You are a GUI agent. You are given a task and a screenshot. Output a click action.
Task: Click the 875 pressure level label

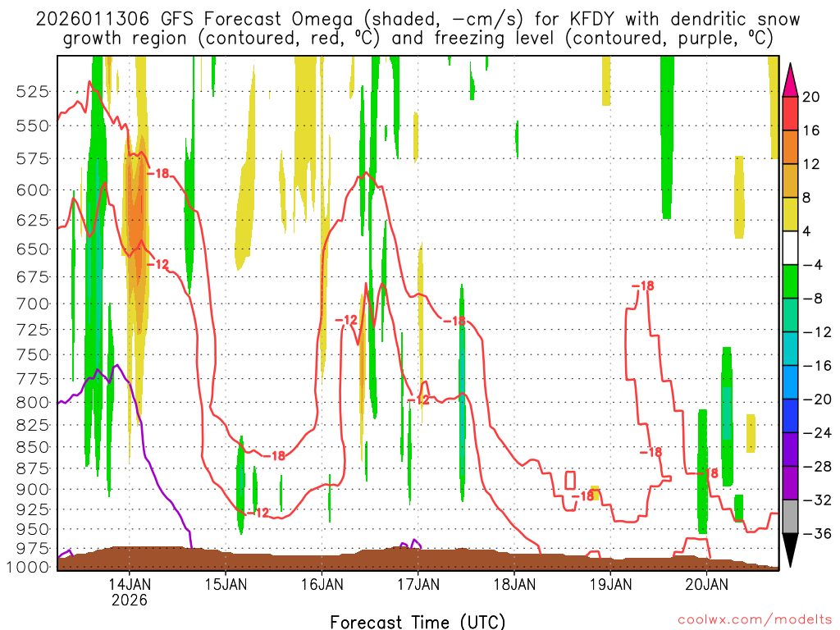tap(33, 468)
